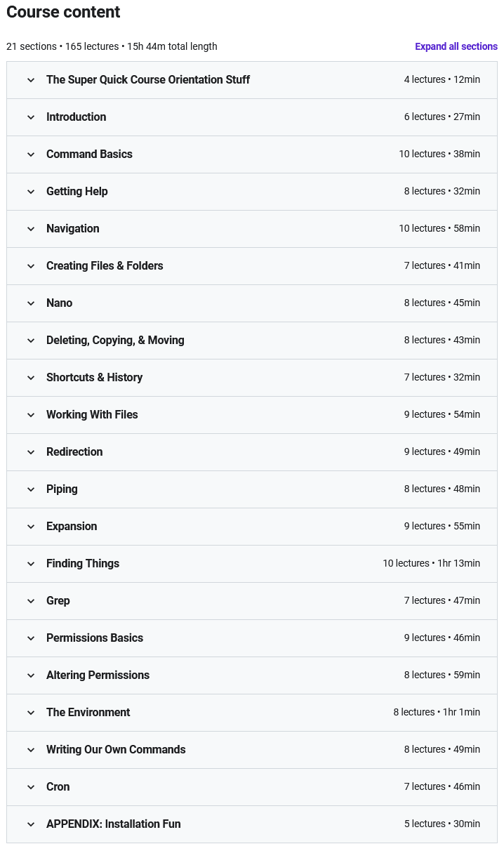The image size is (504, 851).
Task: Click Finding Things section row
Action: (252, 564)
